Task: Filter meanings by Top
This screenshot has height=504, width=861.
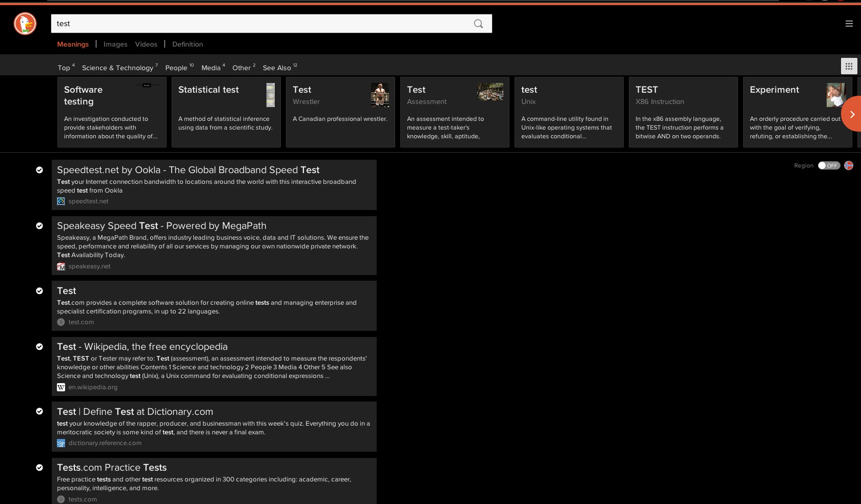Action: [66, 67]
